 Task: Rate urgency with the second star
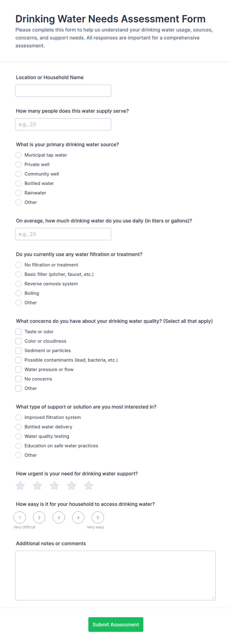tap(37, 486)
